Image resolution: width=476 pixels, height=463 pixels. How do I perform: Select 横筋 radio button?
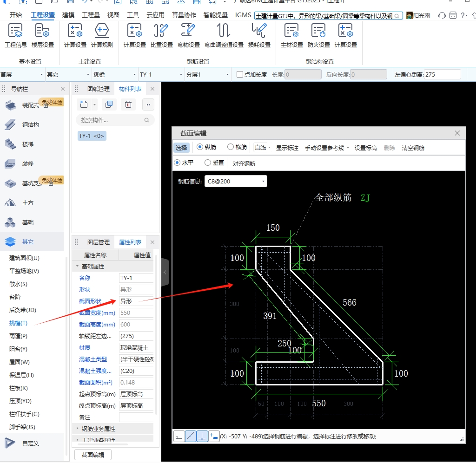coord(231,147)
